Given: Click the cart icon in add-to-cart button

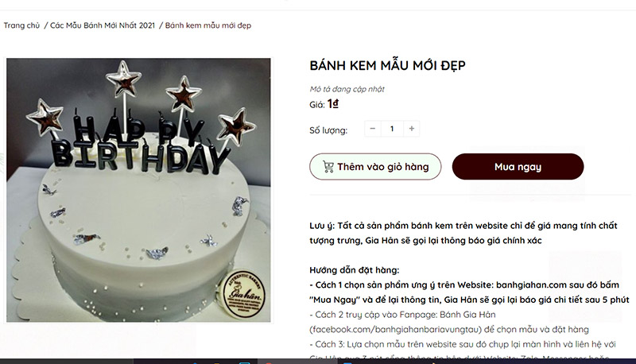Looking at the screenshot, I should [x=328, y=167].
